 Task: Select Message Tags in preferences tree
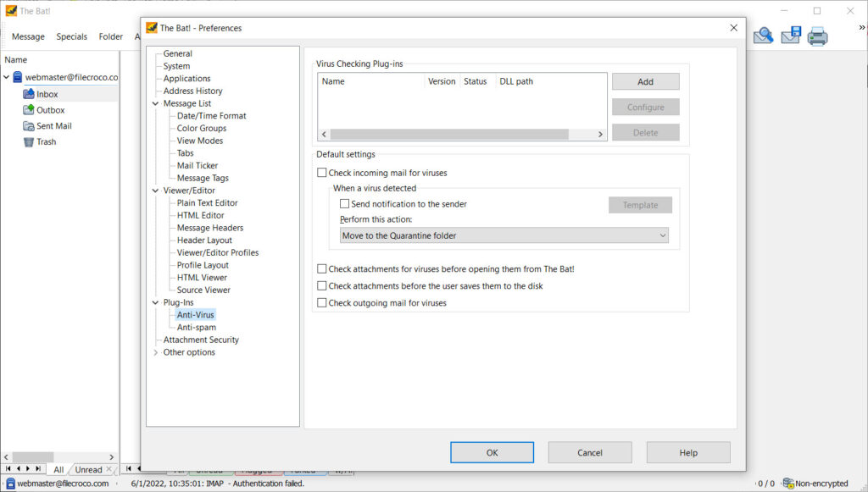[203, 178]
